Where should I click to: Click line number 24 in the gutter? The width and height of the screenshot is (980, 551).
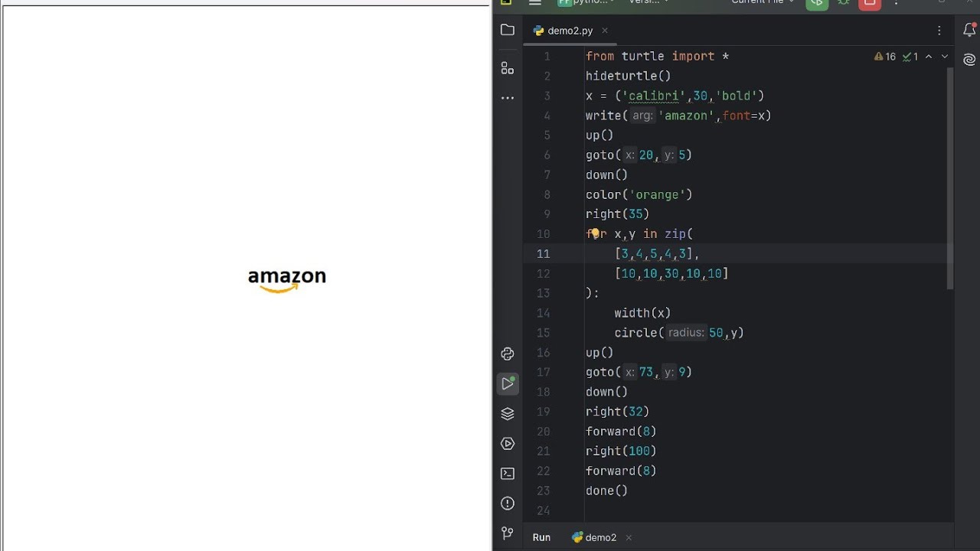tap(544, 510)
